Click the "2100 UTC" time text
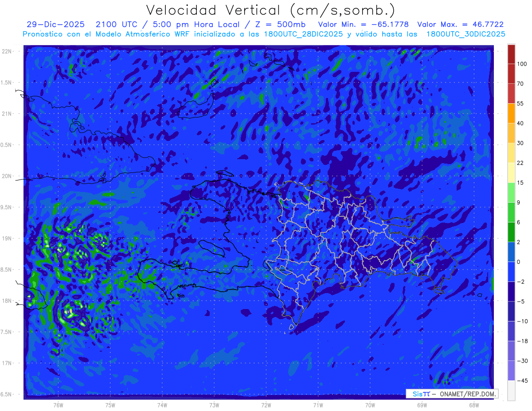Screen dimensions: 532x411 coord(117,25)
